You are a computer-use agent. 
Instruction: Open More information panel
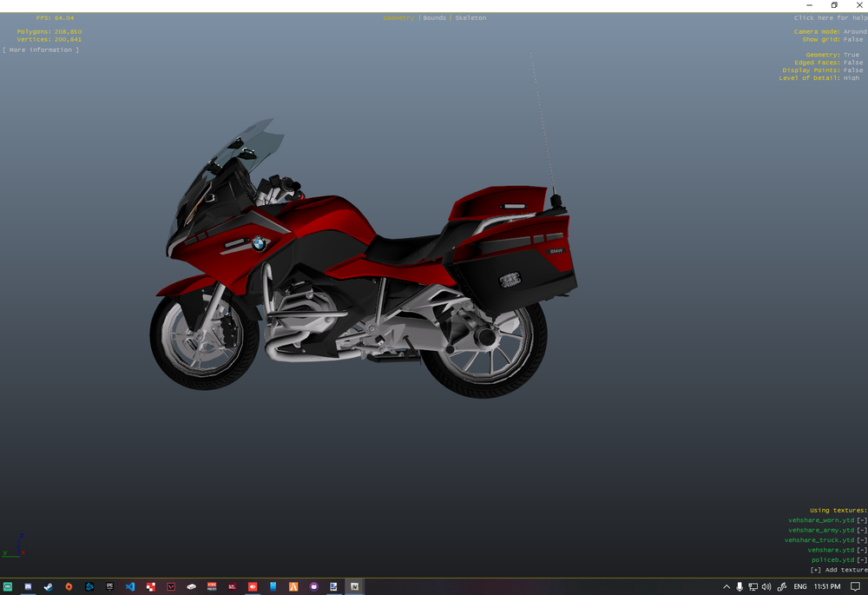tap(41, 50)
